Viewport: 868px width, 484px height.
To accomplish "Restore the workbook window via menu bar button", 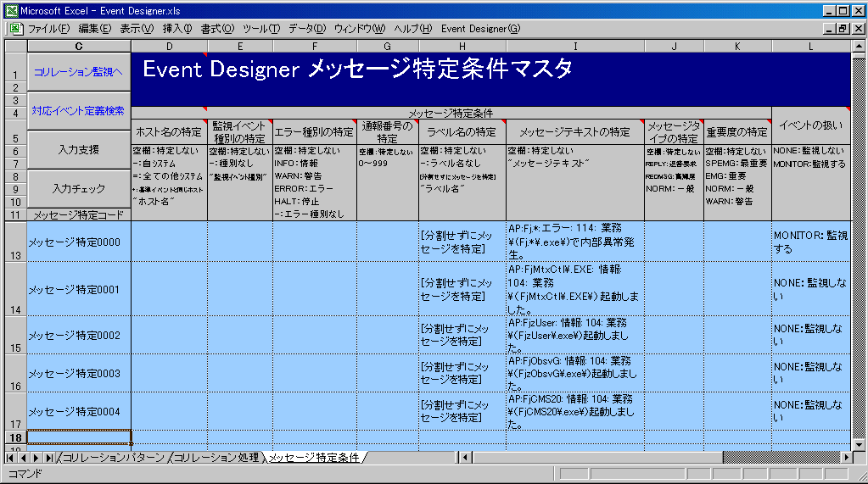I will pos(843,28).
